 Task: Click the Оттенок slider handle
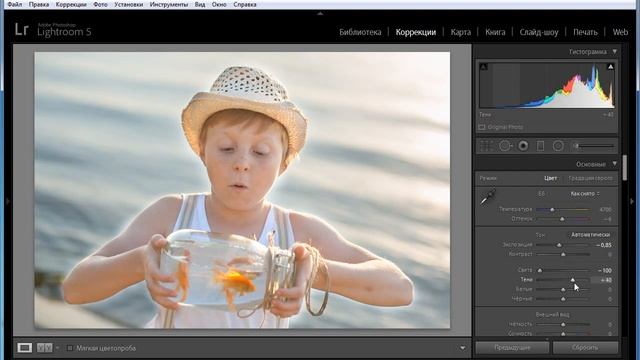click(x=562, y=219)
